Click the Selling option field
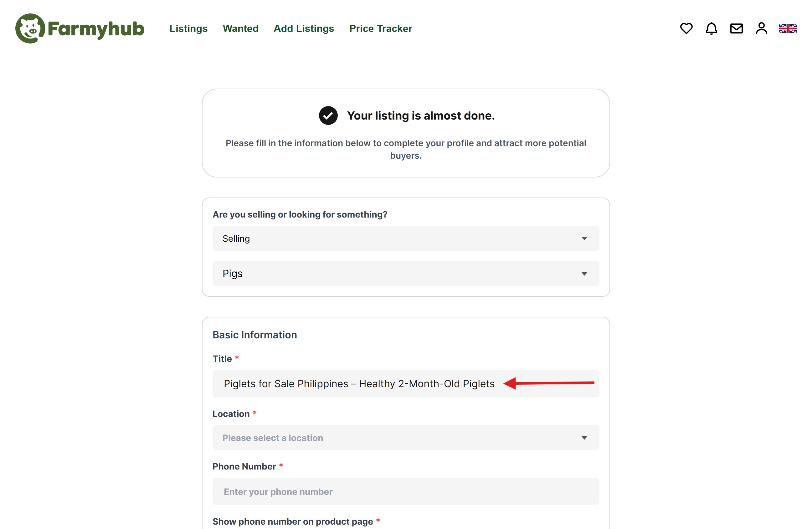 coord(236,239)
